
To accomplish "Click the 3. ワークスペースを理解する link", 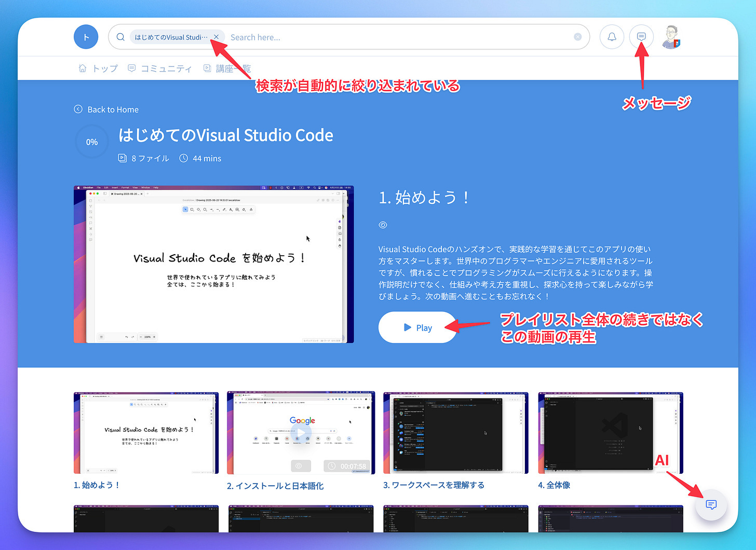I will pos(434,485).
